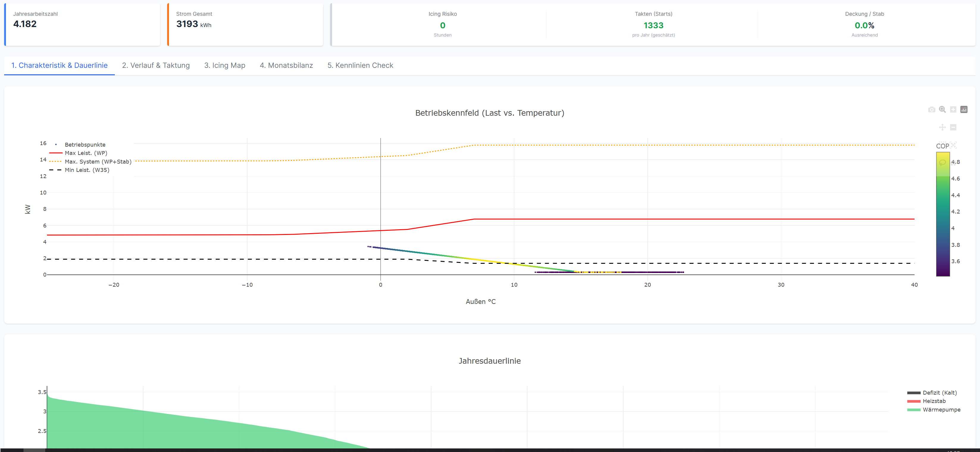
Task: Switch to Verlauf & Taktung tab
Action: (x=156, y=65)
